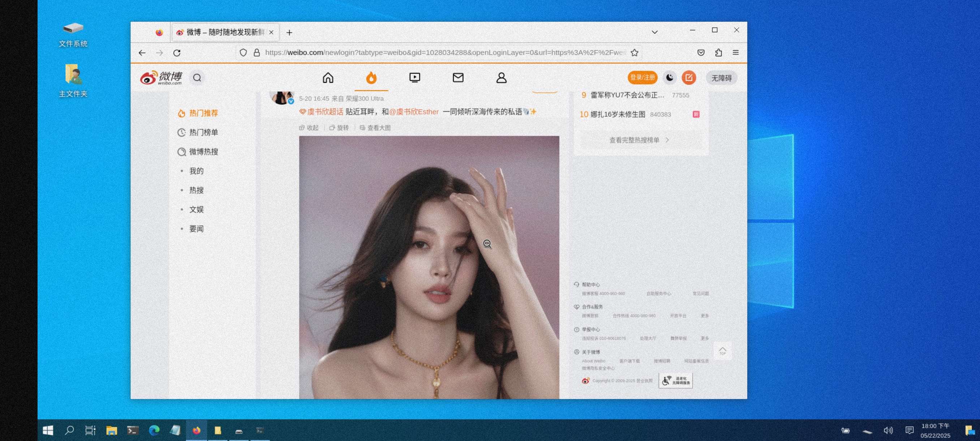Toggle 无障碍 accessibility mode

(x=721, y=78)
